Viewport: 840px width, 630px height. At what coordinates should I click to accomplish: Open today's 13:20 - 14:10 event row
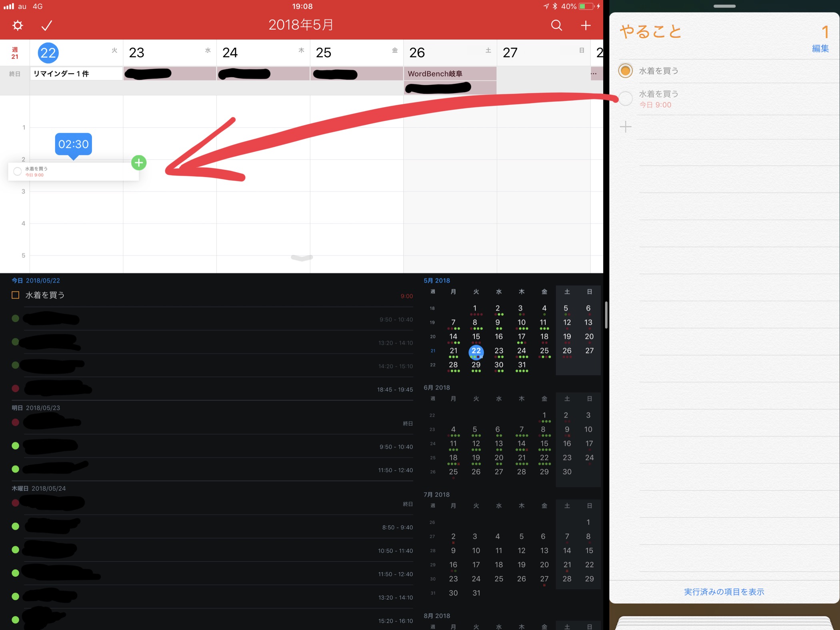click(x=212, y=342)
